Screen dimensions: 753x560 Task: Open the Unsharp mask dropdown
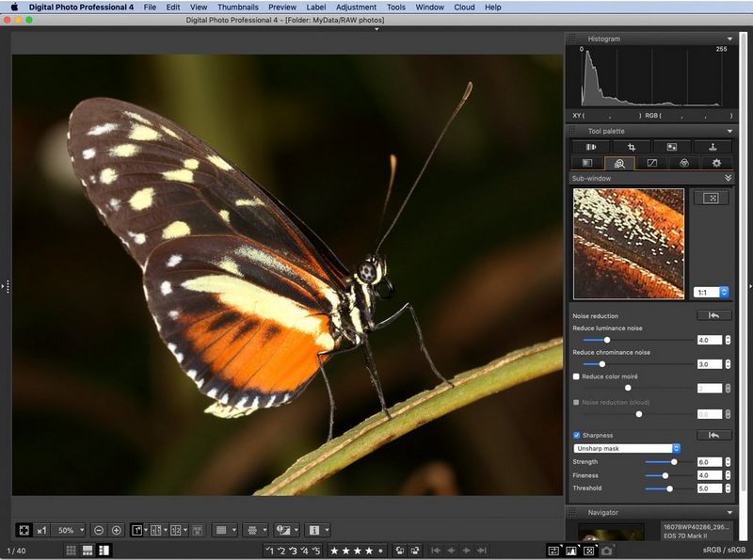point(625,447)
